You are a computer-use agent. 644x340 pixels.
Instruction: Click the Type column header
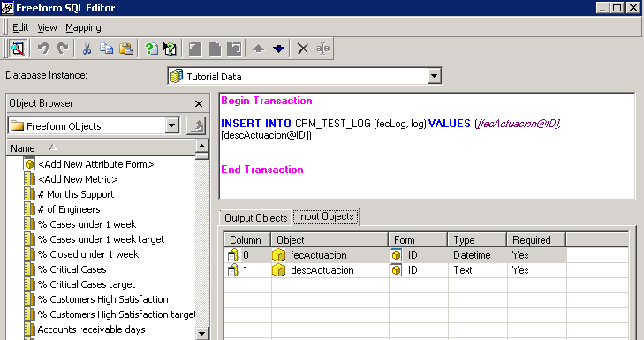pos(477,240)
